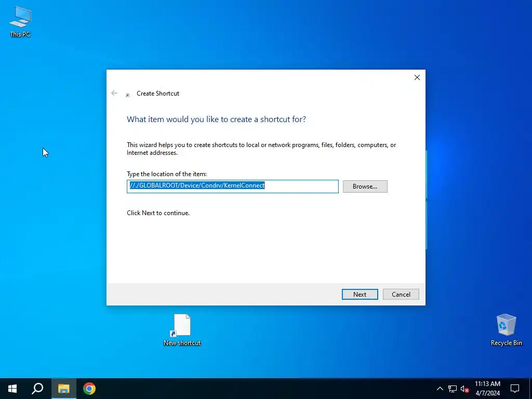The image size is (532, 399).
Task: Open File Explorer from the taskbar
Action: [63, 389]
